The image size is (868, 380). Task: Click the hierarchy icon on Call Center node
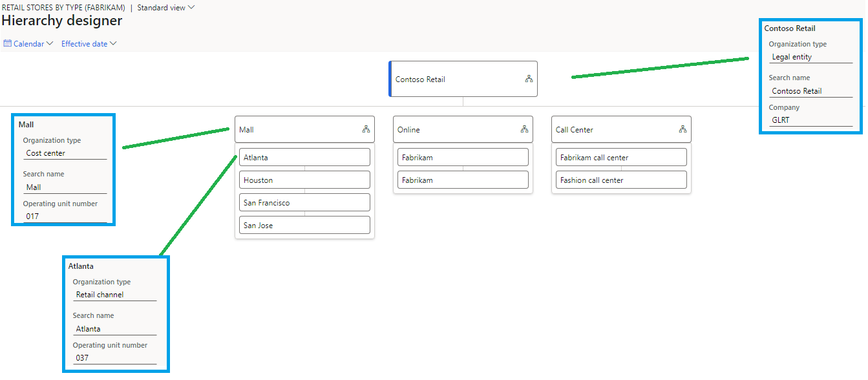tap(683, 129)
